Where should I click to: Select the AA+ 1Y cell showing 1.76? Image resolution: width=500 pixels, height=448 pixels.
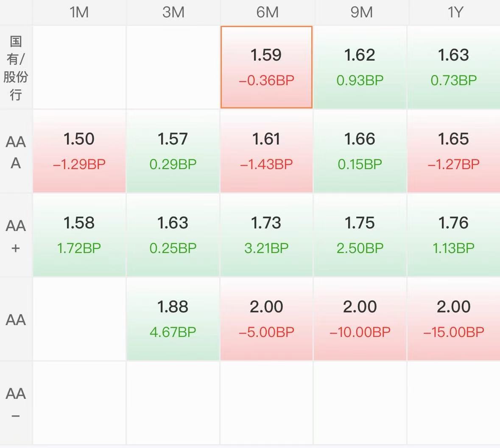(454, 235)
